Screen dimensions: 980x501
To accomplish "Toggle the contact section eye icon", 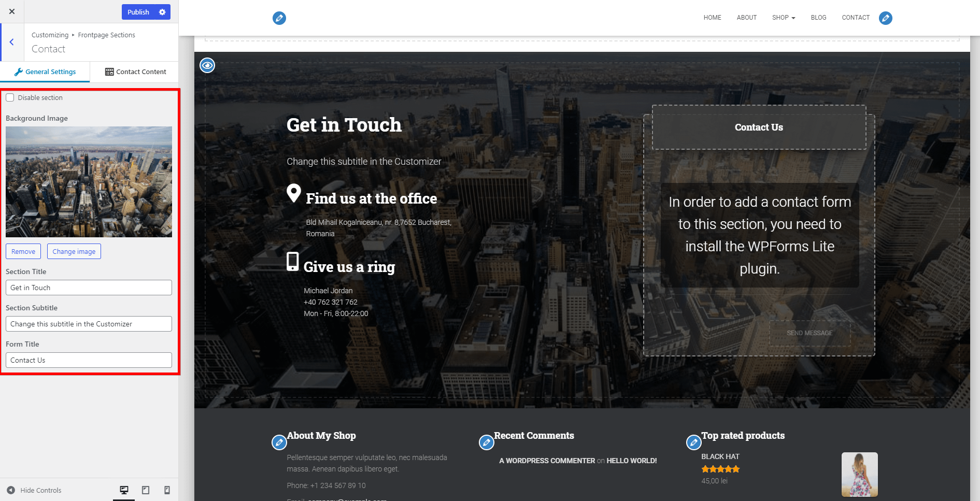I will (x=207, y=65).
